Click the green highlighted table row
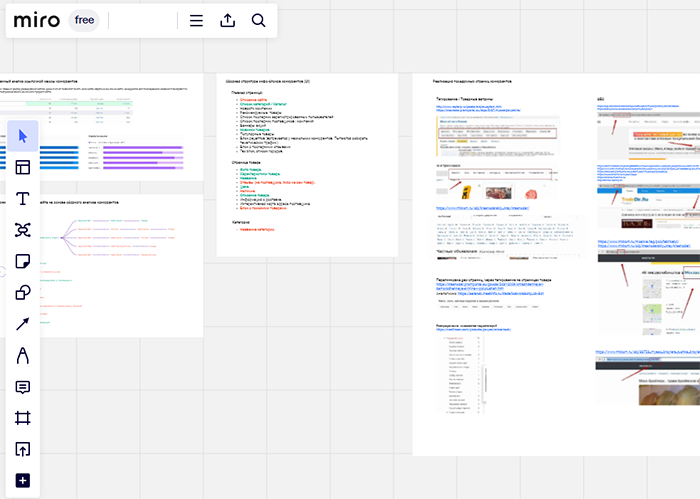700x499 pixels. coord(79,104)
